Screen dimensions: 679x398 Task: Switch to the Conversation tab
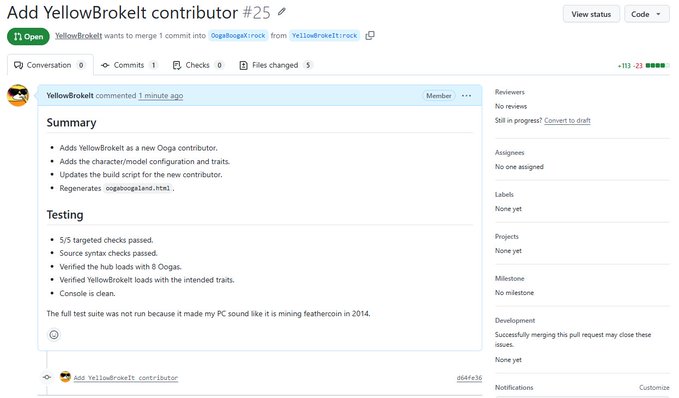click(x=50, y=65)
